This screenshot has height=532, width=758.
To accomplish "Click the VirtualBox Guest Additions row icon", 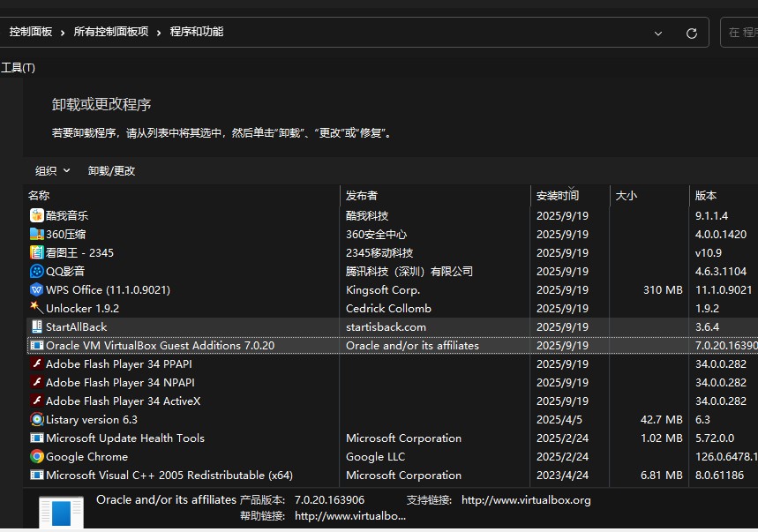I will 37,346.
